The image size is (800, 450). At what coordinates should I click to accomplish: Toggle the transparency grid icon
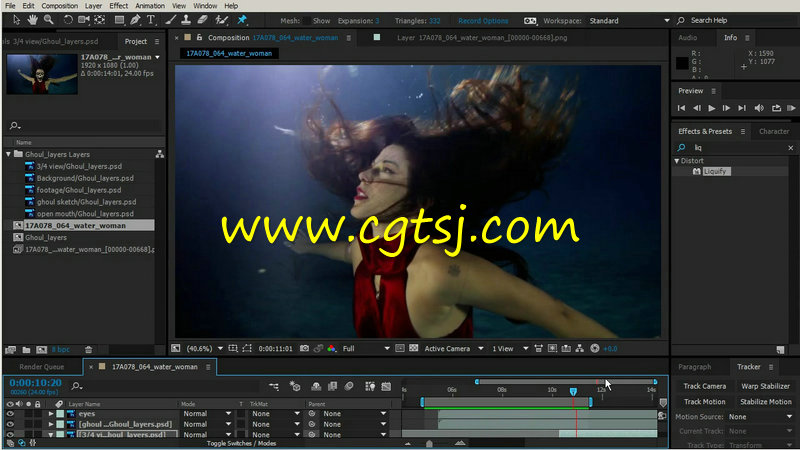click(414, 348)
